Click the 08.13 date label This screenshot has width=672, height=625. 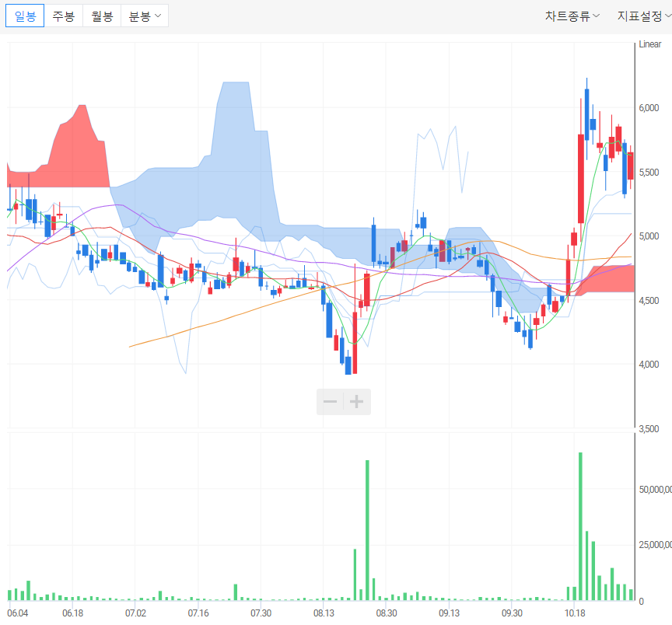(x=324, y=613)
